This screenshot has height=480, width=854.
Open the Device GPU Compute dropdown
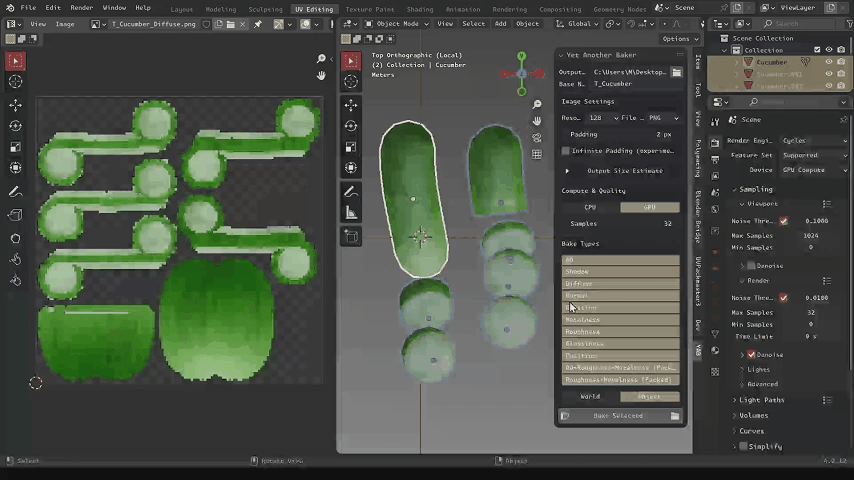tap(814, 170)
